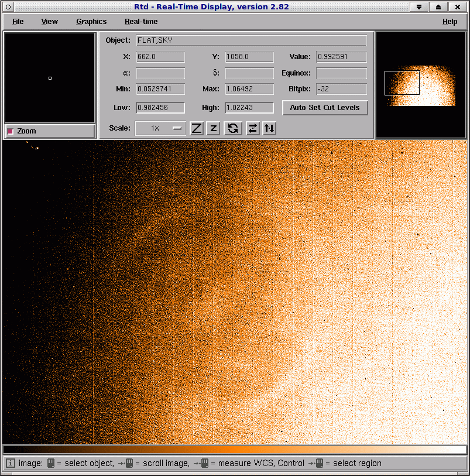470x476 pixels.
Task: Click the Low cut level field
Action: 160,108
